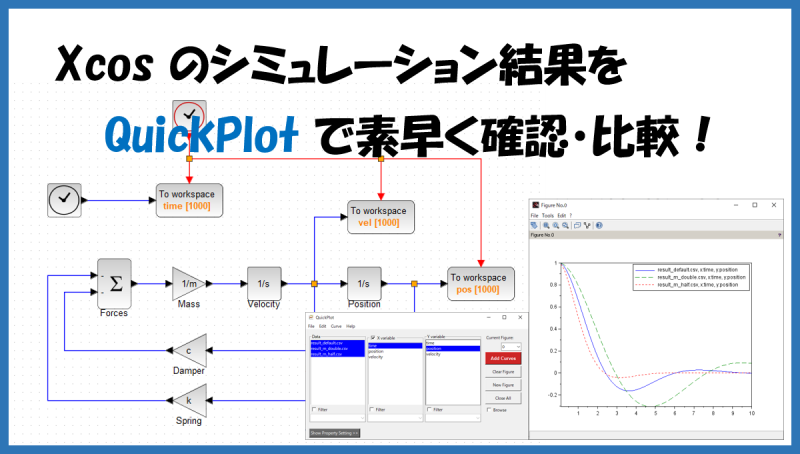Enable the Filter checkbox under Y variable list
This screenshot has width=800, height=454.
coord(429,409)
